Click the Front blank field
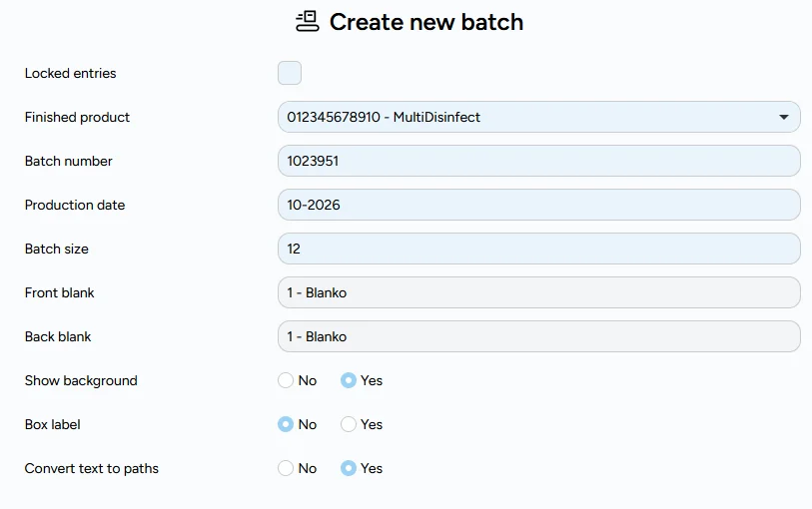 pos(539,292)
